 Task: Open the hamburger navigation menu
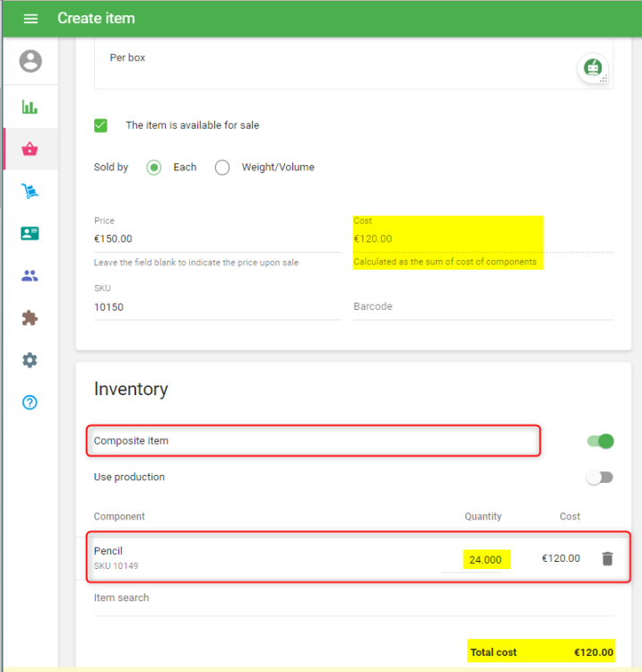30,19
